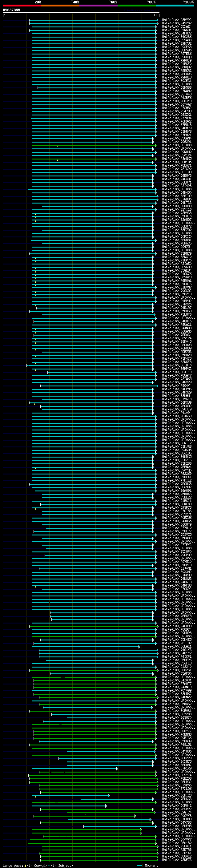Click the UniRef100_Q6Y200 hit label

coord(176,714)
